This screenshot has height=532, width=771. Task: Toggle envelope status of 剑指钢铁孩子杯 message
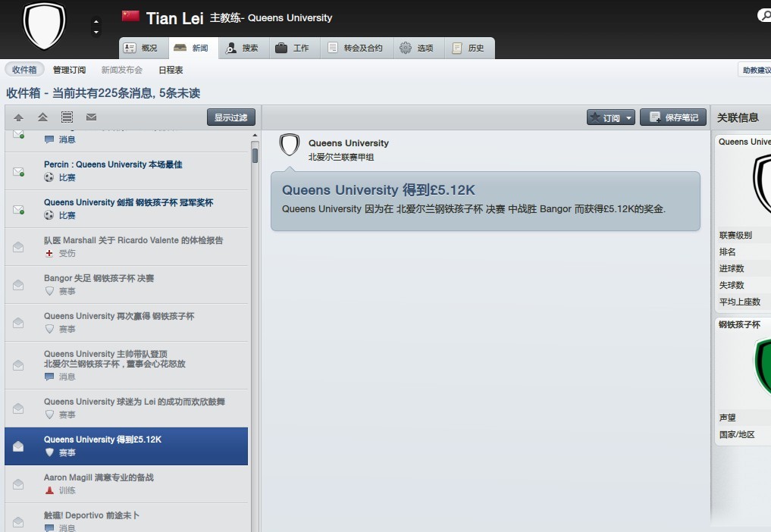coord(18,209)
